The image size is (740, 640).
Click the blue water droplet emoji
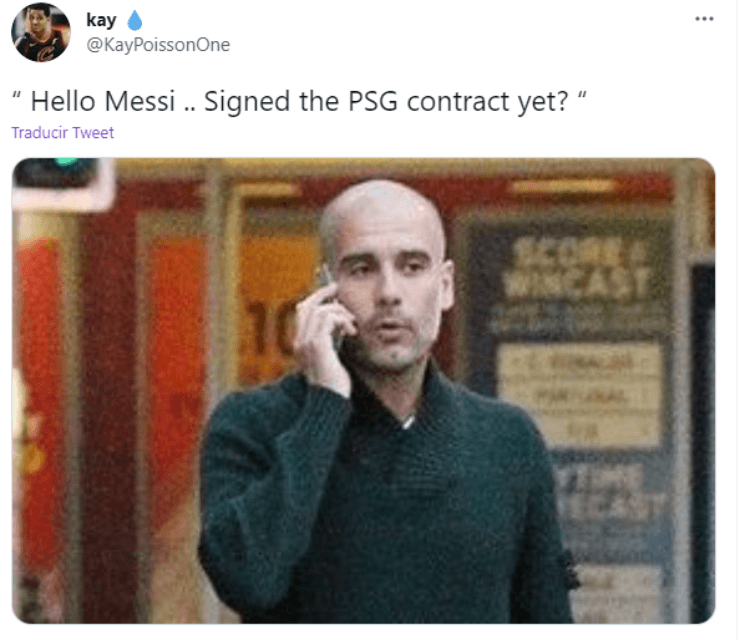(135, 20)
